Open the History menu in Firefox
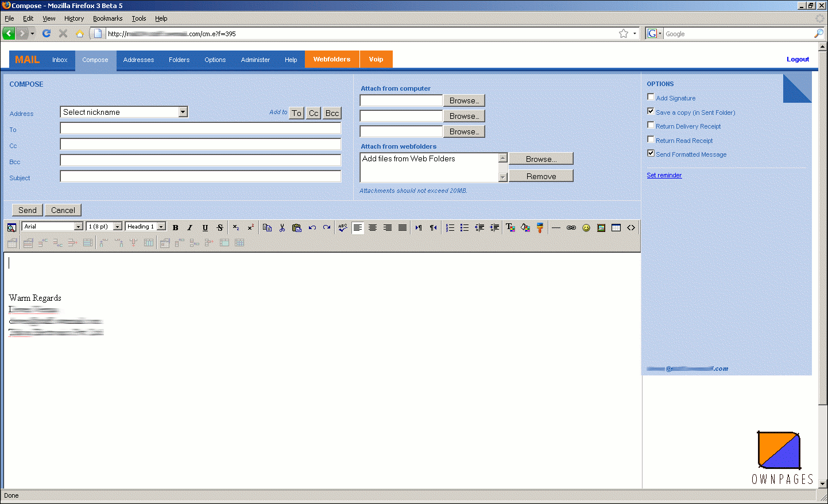828x504 pixels. tap(74, 18)
